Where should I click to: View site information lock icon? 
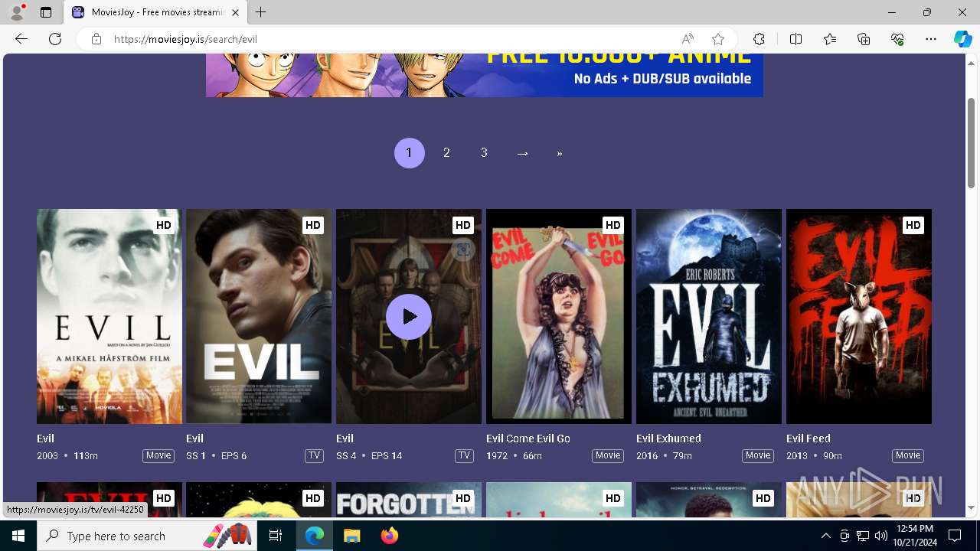(96, 39)
